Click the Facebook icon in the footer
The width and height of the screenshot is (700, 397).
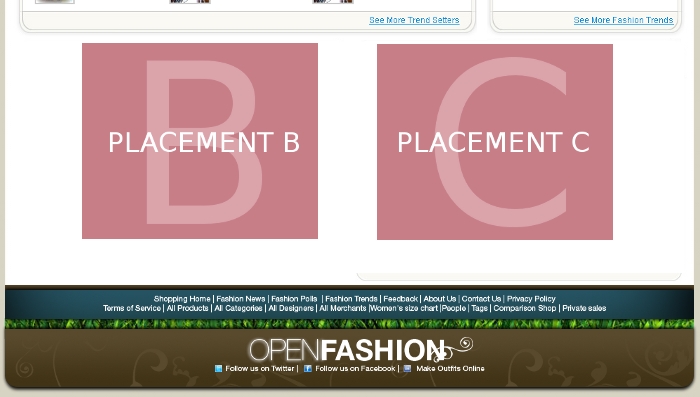(x=308, y=368)
